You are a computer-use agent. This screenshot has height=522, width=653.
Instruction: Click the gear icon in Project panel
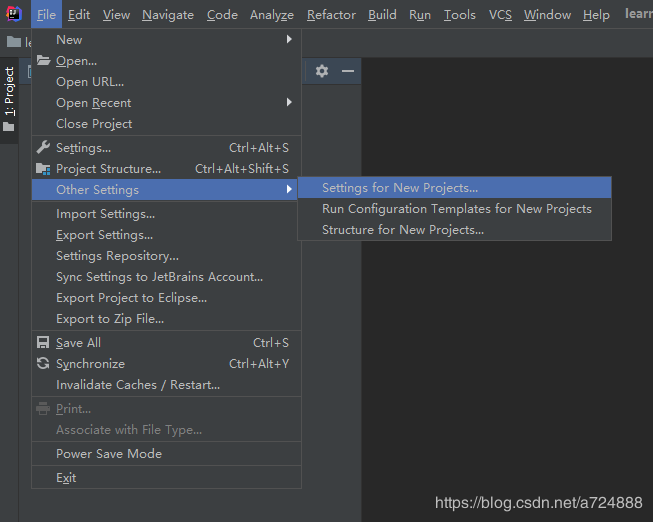pos(321,71)
